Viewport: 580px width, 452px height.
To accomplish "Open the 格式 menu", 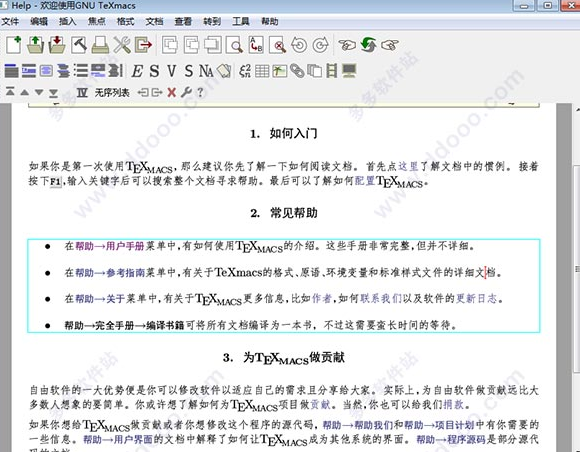I will (125, 21).
